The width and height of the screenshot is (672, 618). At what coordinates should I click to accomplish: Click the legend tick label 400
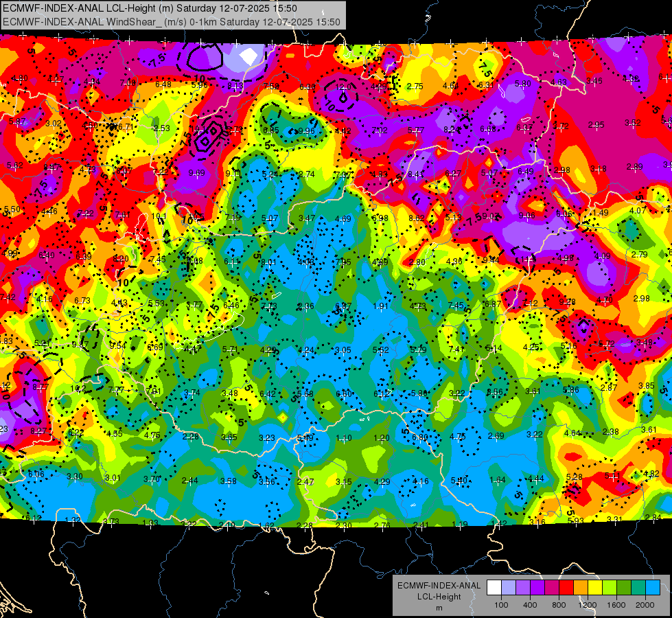tap(530, 605)
